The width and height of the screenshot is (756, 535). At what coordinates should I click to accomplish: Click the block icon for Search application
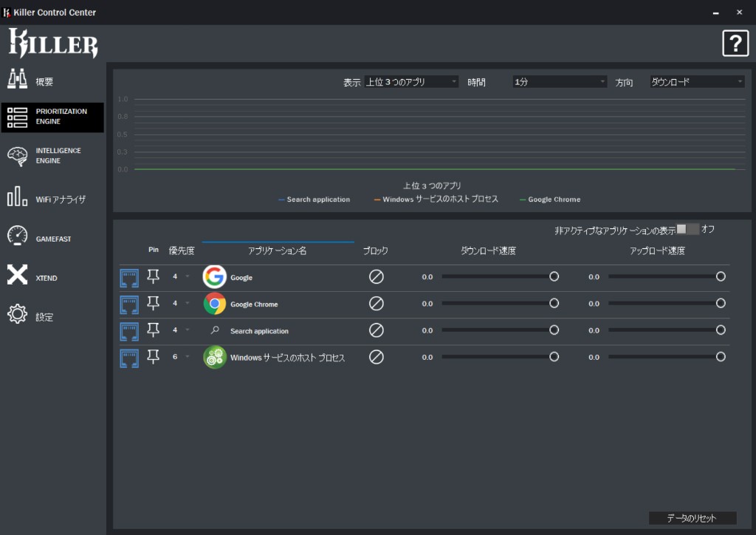click(x=377, y=330)
